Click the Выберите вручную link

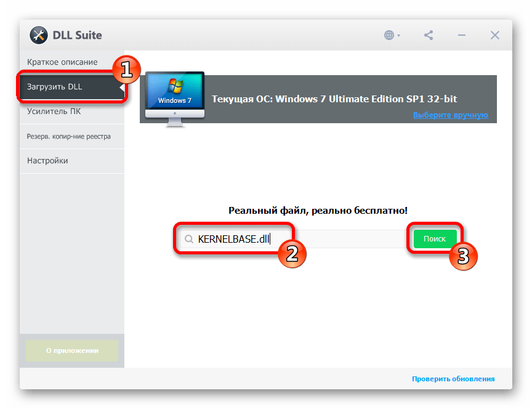click(451, 115)
